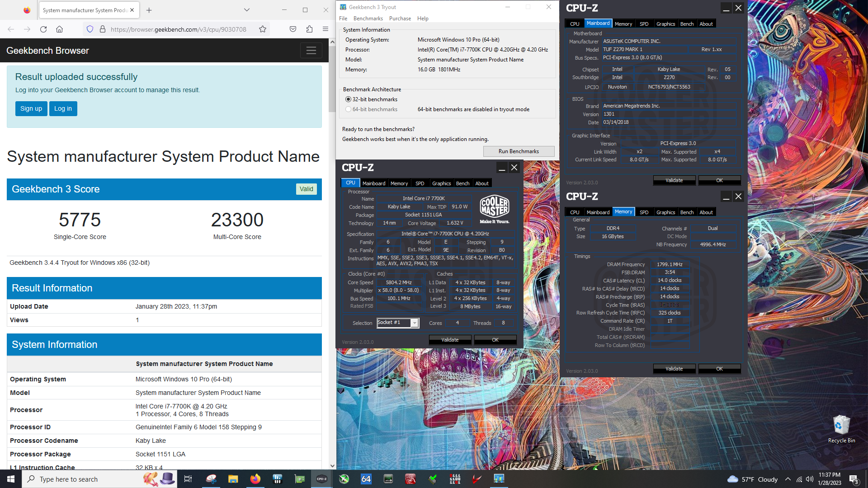Reload the Geekbench Browser page

coord(43,29)
